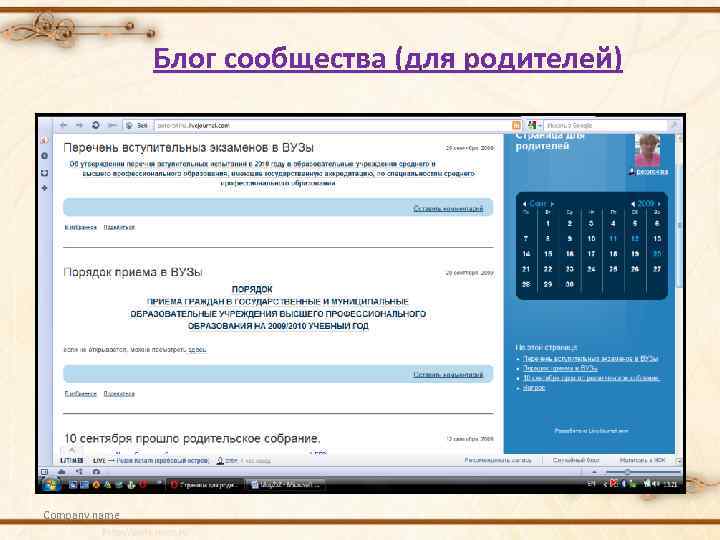Click the taskbar clock
This screenshot has height=540, width=720.
(x=670, y=484)
